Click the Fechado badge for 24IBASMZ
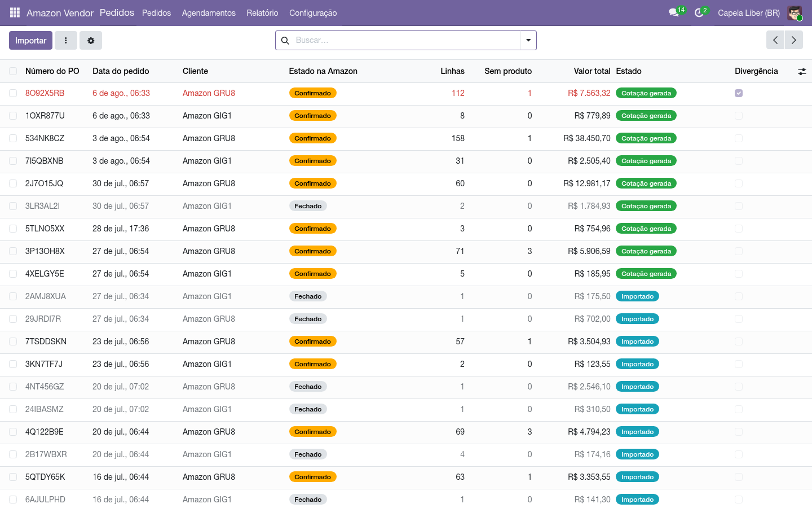812x508 pixels. (x=308, y=409)
